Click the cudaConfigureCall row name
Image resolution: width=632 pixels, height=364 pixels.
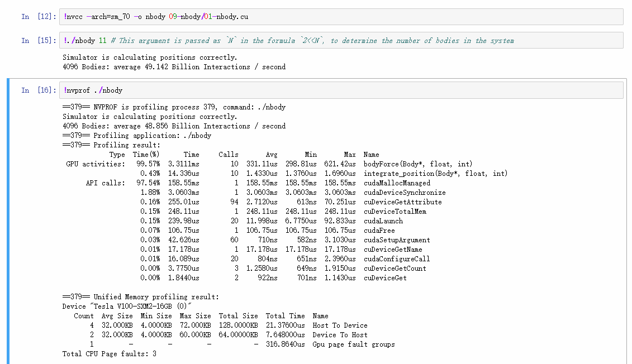coord(397,259)
